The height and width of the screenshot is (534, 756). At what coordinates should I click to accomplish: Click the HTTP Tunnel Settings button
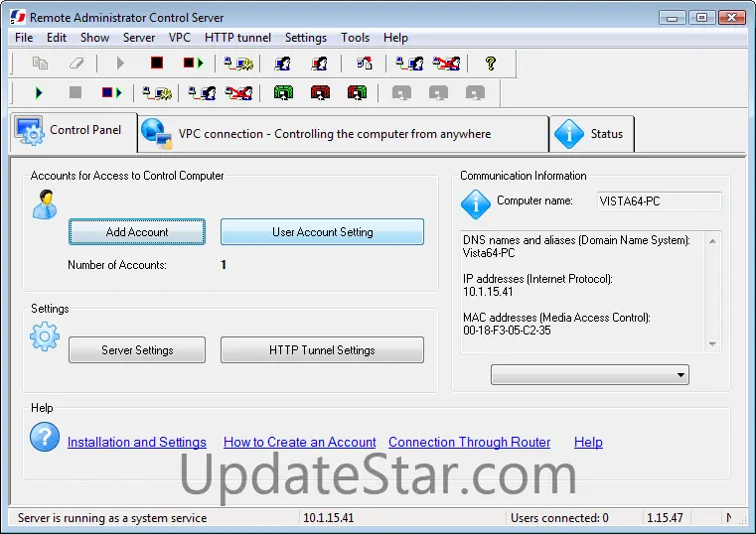point(322,350)
